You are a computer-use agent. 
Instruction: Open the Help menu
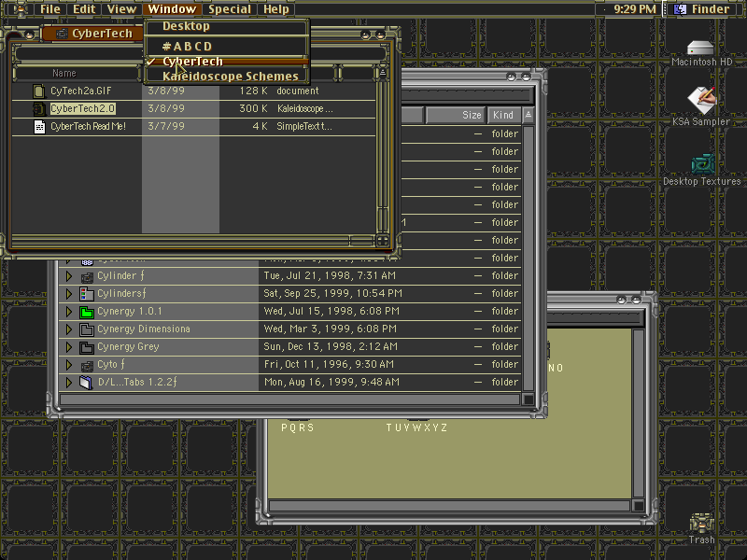click(276, 9)
